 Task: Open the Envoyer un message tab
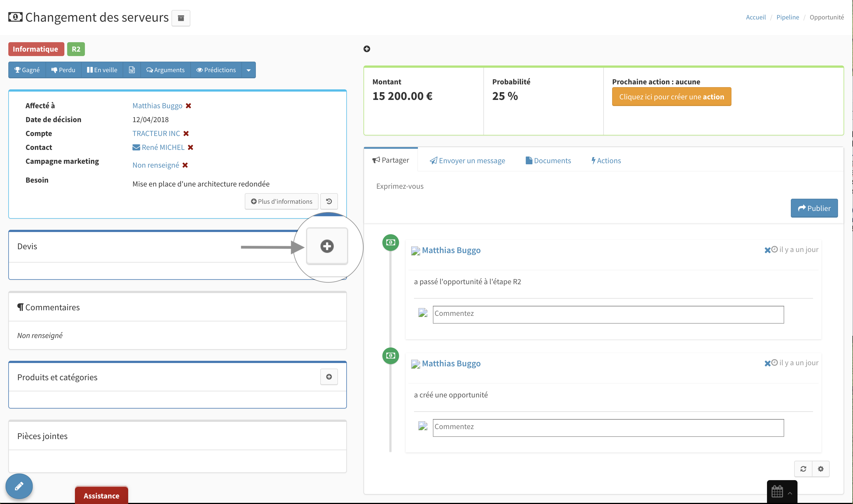[467, 161]
